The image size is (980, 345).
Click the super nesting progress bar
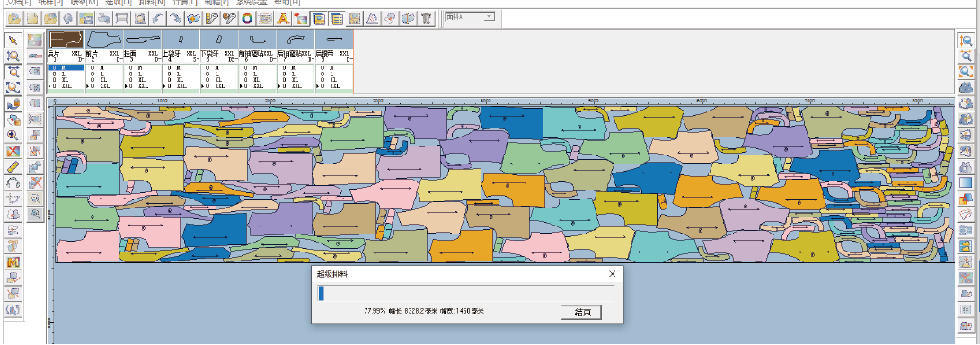(465, 293)
